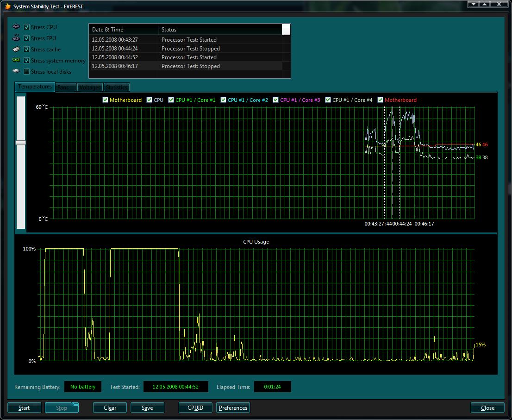Image resolution: width=512 pixels, height=420 pixels.
Task: Click the Save button
Action: click(x=147, y=407)
